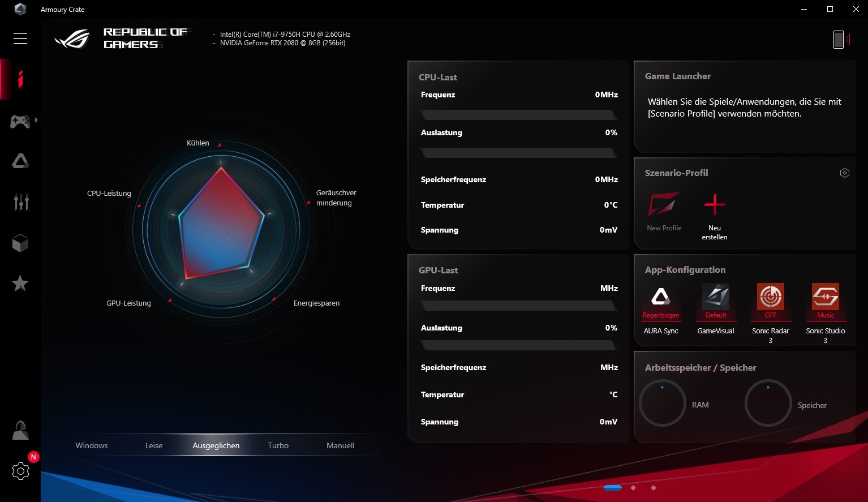
Task: Open the gamepad Device section
Action: (x=20, y=121)
